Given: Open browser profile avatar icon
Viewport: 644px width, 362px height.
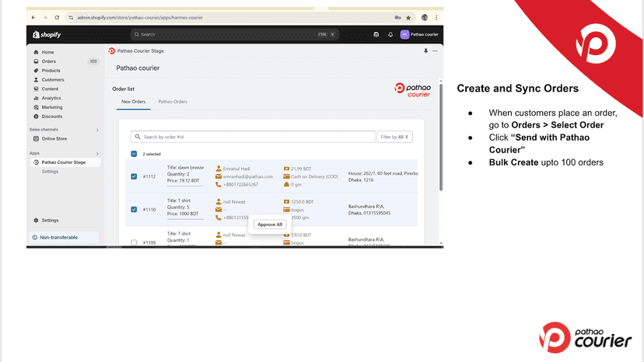Looking at the screenshot, I should point(424,18).
